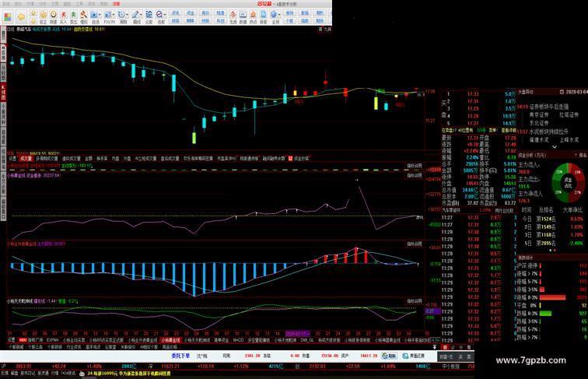
Task: Click the green 卖出 sell icon
Action: point(73,17)
